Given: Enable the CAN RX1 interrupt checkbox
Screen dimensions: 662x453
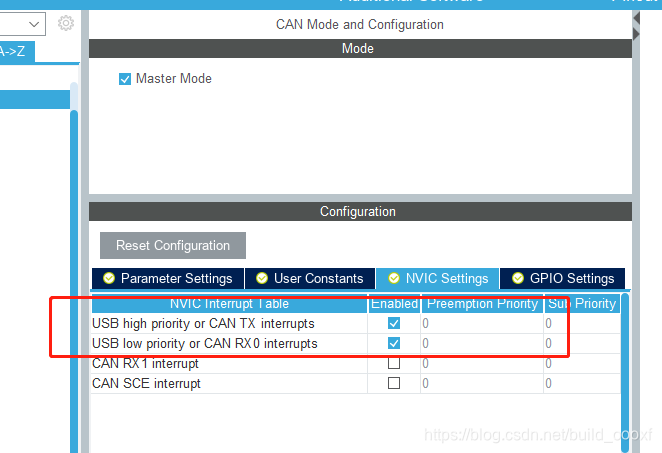Looking at the screenshot, I should 394,363.
